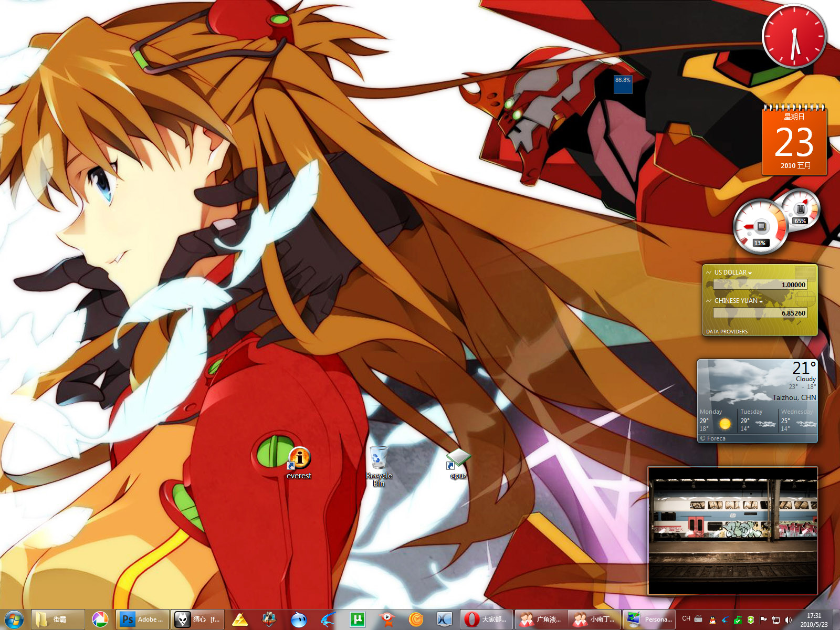Open the on-screen keyboard tray icon

pyautogui.click(x=698, y=619)
